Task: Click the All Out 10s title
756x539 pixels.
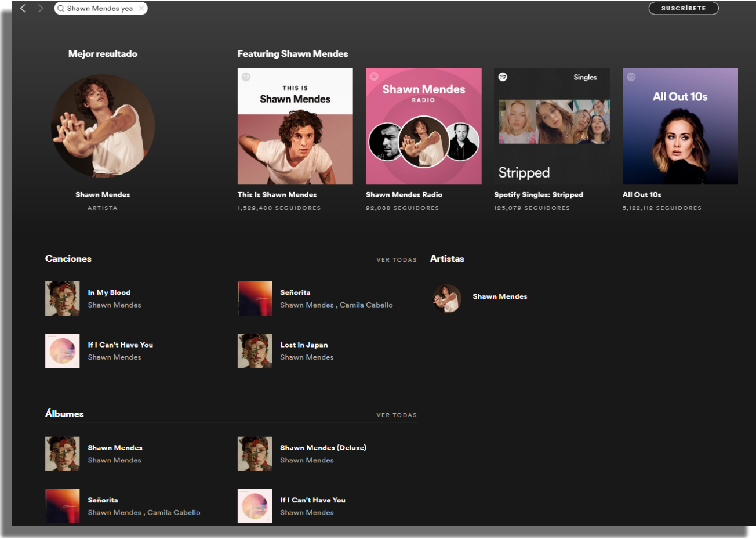Action: coord(642,194)
